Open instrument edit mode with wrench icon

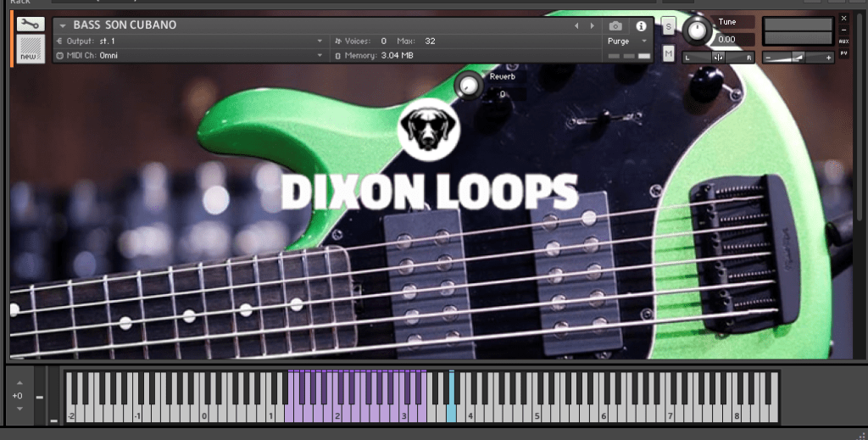pos(31,24)
